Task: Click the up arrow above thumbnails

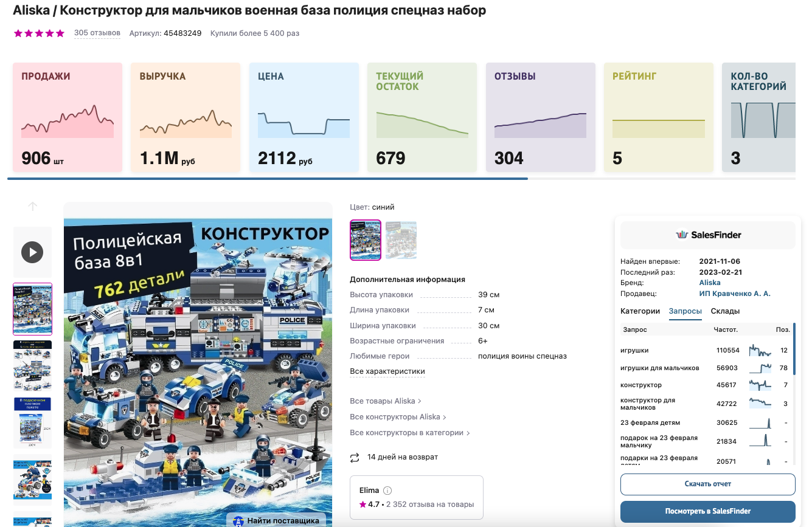Action: [33, 207]
